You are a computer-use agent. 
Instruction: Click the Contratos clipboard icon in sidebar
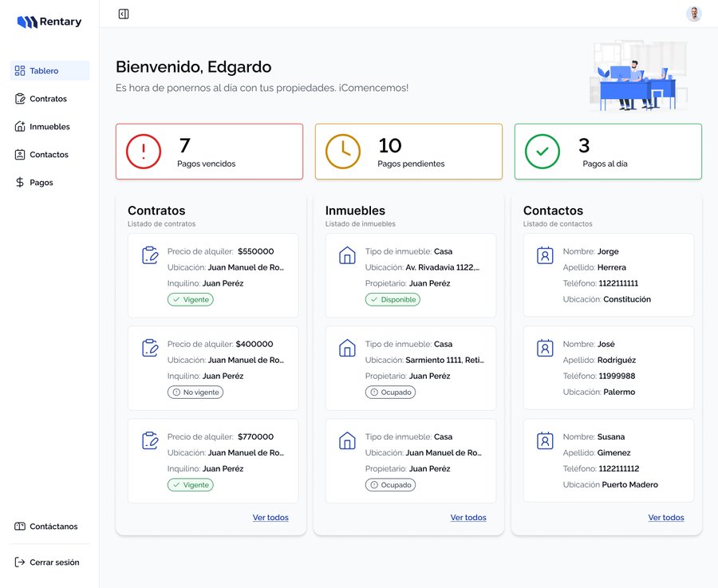[20, 98]
